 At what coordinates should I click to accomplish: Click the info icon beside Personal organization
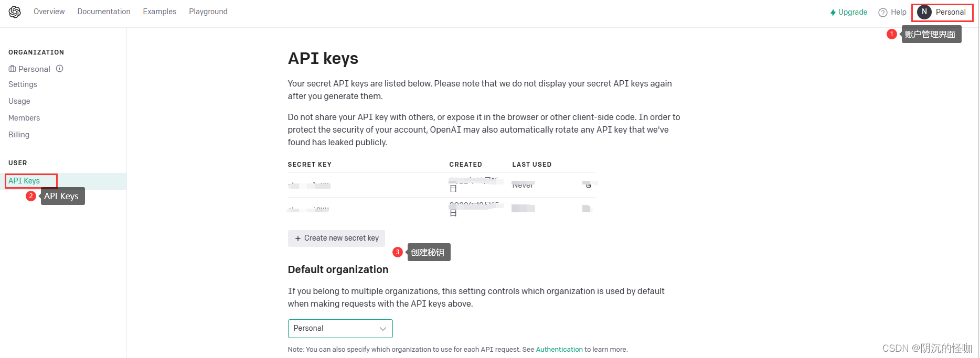60,69
